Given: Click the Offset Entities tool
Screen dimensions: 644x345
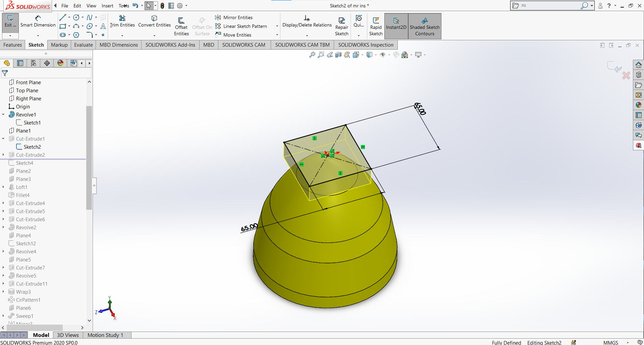Looking at the screenshot, I should click(181, 26).
